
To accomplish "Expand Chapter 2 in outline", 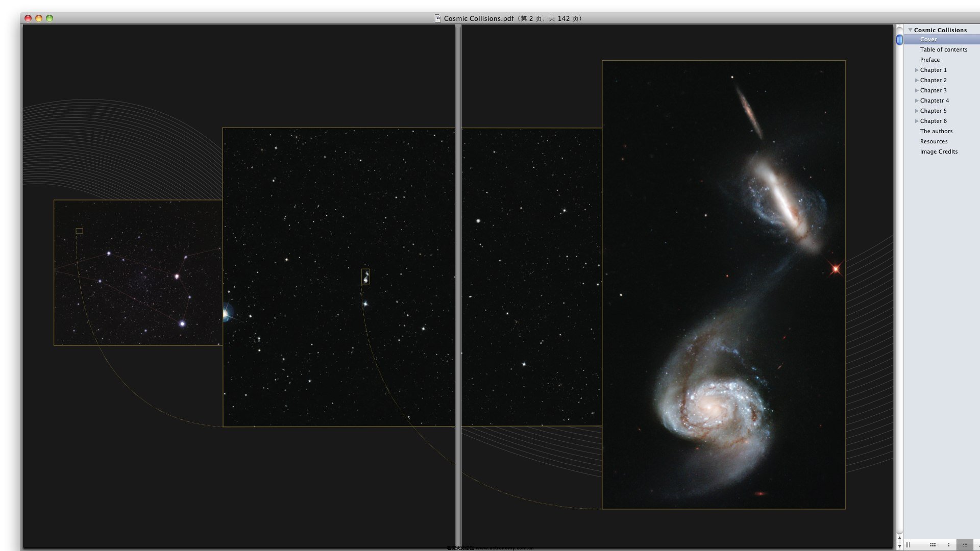I will [917, 80].
